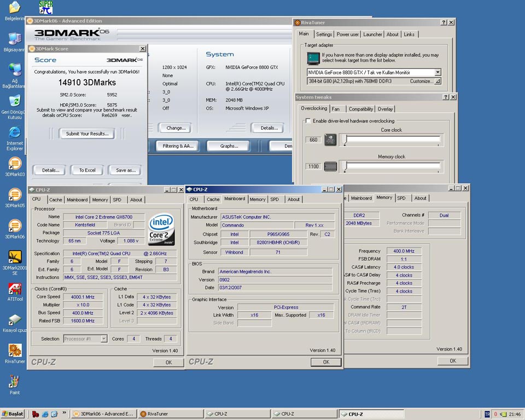
Task: Open the 3DMark06 desktop shortcut
Action: pyautogui.click(x=15, y=229)
